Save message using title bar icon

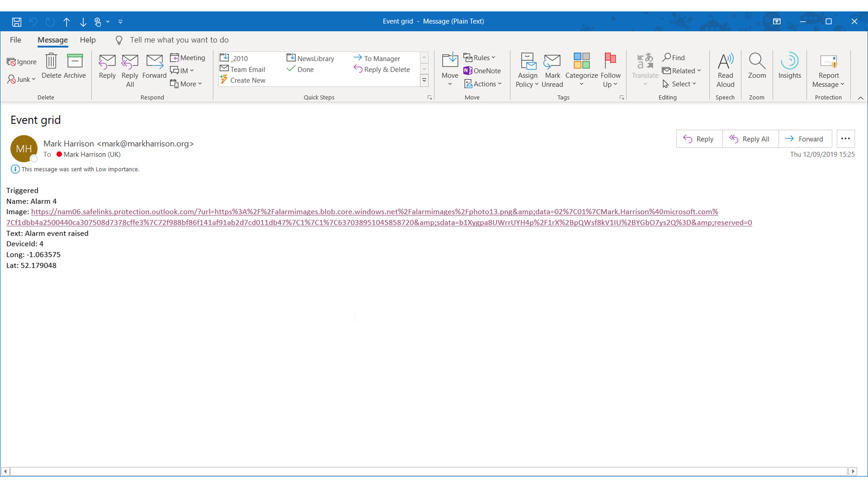17,22
